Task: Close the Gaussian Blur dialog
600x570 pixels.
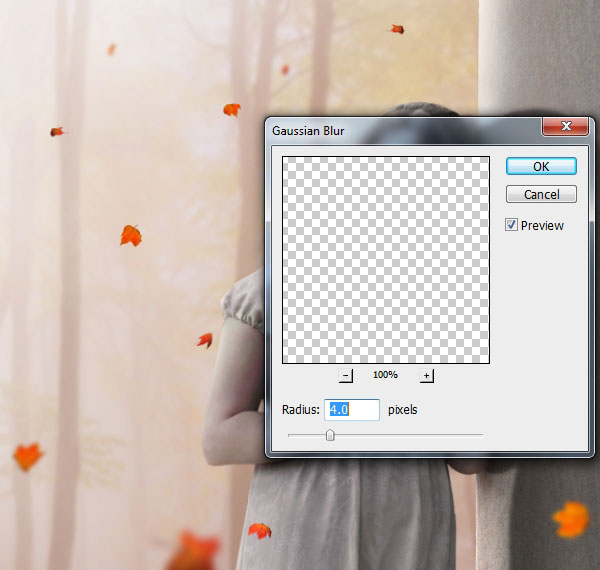Action: [566, 126]
